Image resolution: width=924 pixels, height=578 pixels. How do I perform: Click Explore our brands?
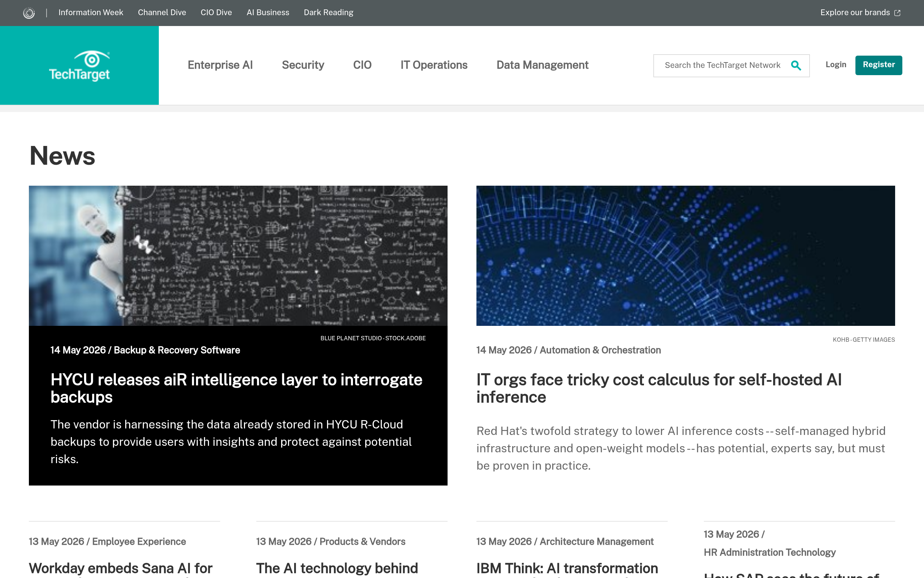855,13
